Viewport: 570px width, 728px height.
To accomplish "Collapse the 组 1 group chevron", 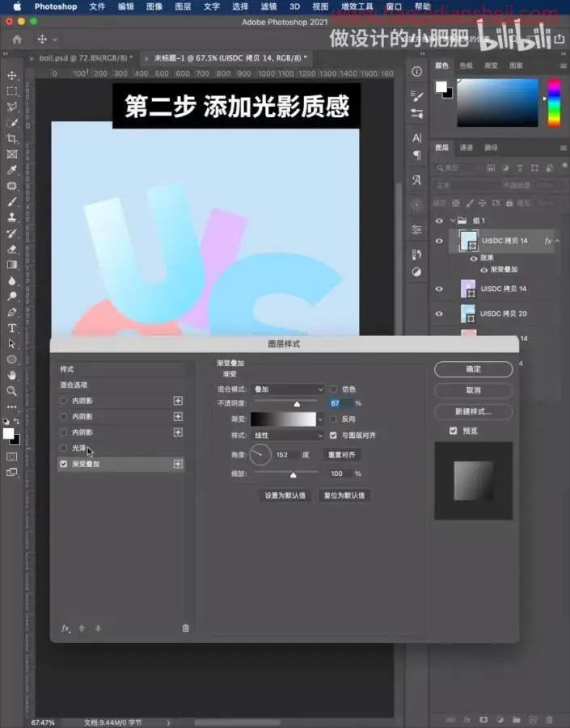I will click(452, 221).
